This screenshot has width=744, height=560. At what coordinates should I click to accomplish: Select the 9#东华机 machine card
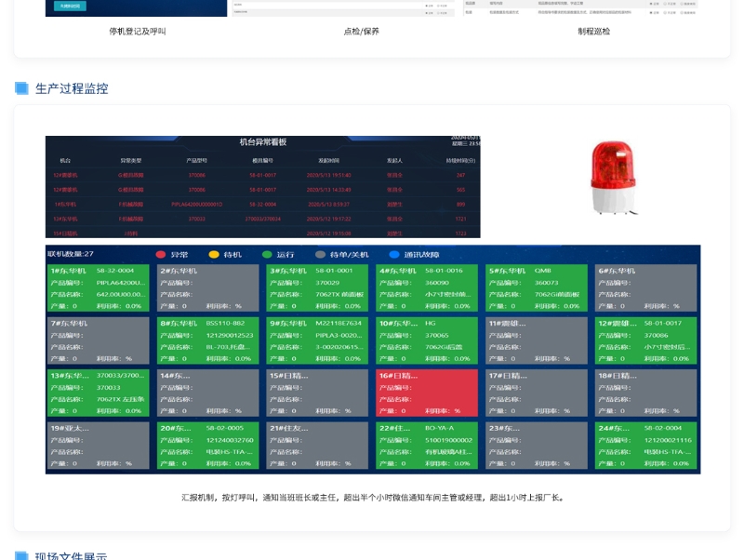(317, 340)
